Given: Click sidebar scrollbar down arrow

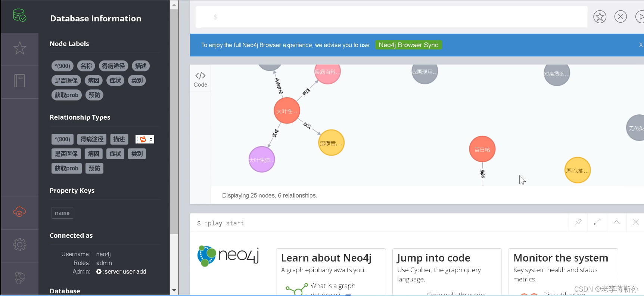Looking at the screenshot, I should (x=174, y=290).
